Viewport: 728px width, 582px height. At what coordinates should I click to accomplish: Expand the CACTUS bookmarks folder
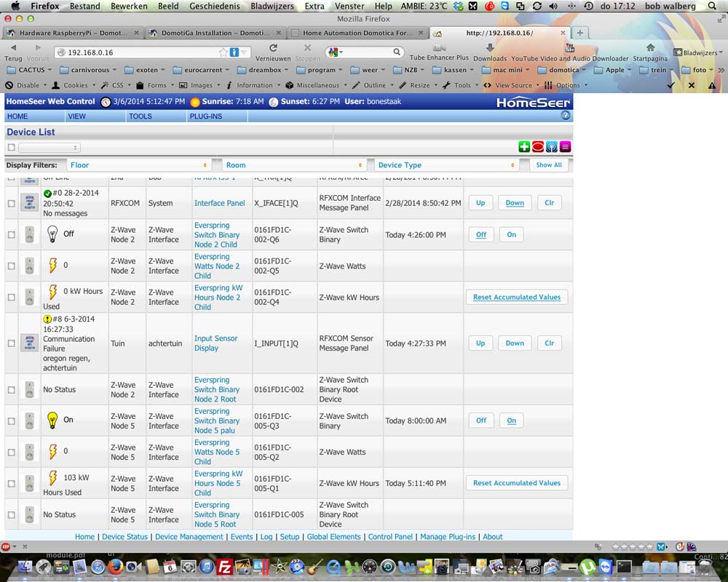(x=29, y=70)
